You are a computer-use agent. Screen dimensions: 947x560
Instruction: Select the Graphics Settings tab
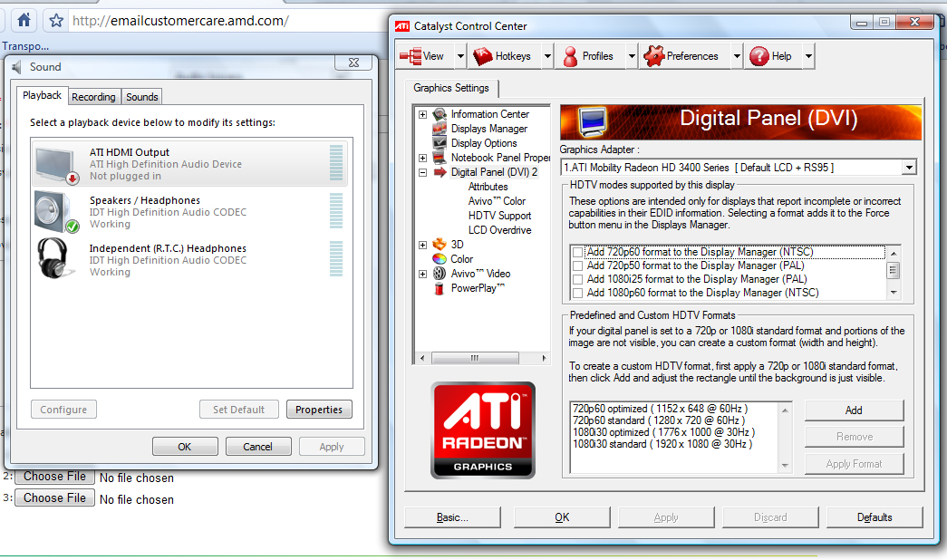pyautogui.click(x=451, y=88)
